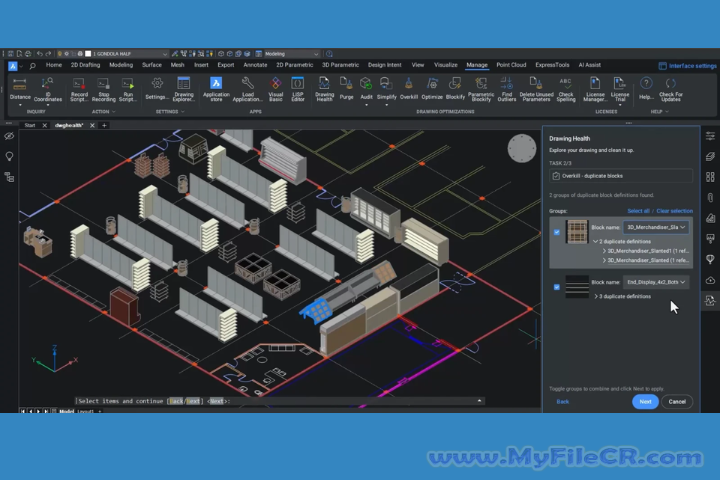Switch to the Modeling ribbon tab

coord(121,65)
